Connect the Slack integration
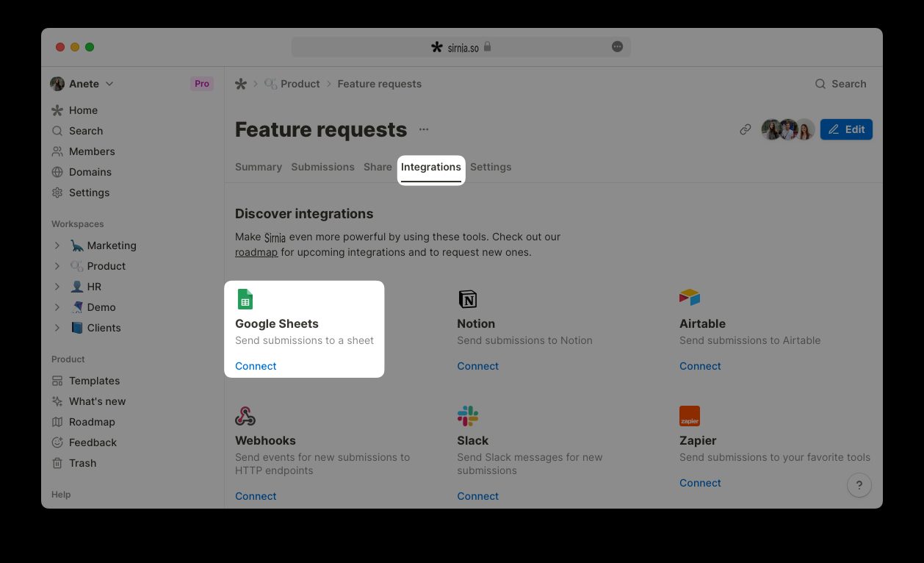Viewport: 924px width, 563px height. coord(478,496)
